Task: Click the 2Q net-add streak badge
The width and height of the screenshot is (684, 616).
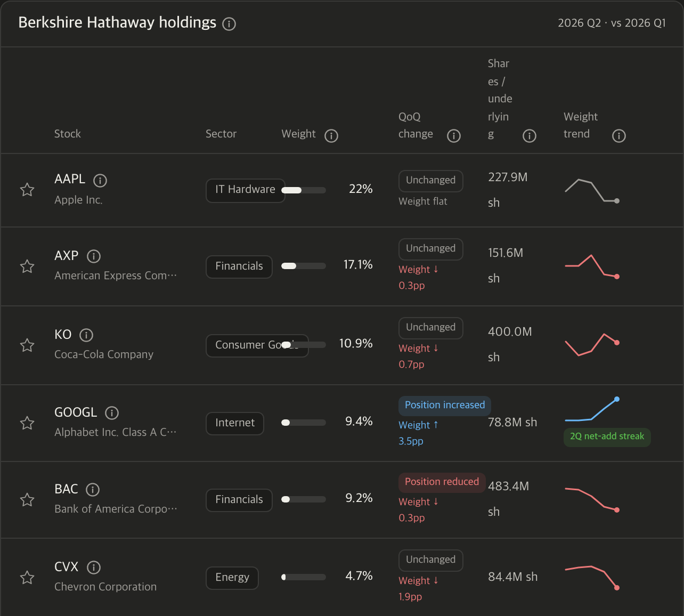Action: coord(607,437)
